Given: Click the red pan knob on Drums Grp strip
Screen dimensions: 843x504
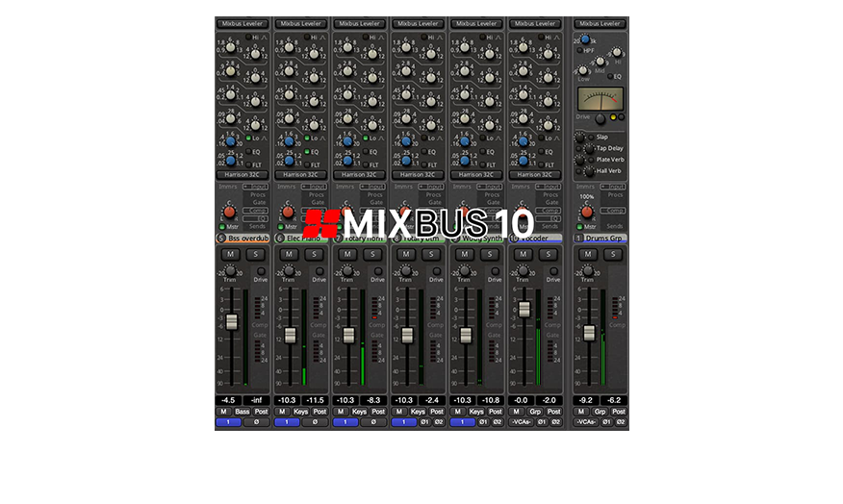Looking at the screenshot, I should (x=587, y=213).
